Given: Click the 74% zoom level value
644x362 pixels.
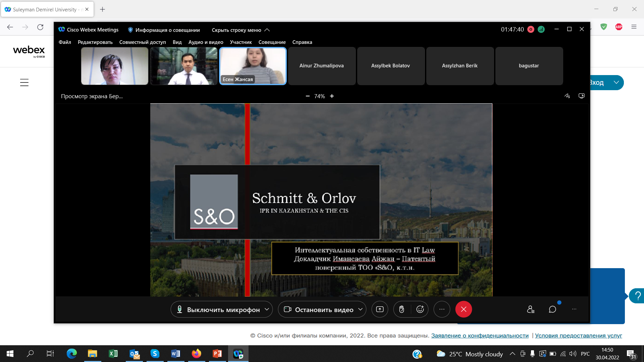Looking at the screenshot, I should point(320,96).
